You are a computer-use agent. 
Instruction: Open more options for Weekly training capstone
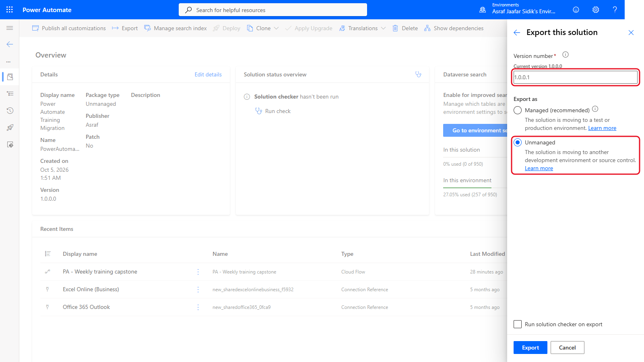[198, 272]
